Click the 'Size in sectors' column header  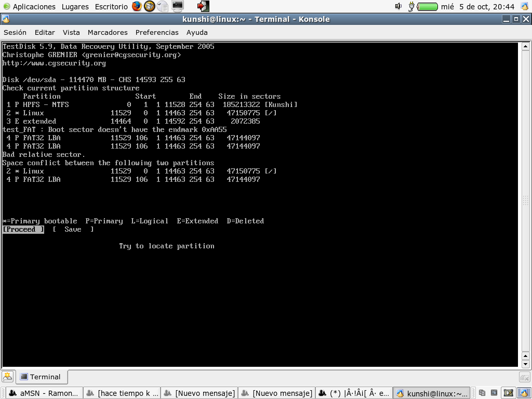coord(249,96)
